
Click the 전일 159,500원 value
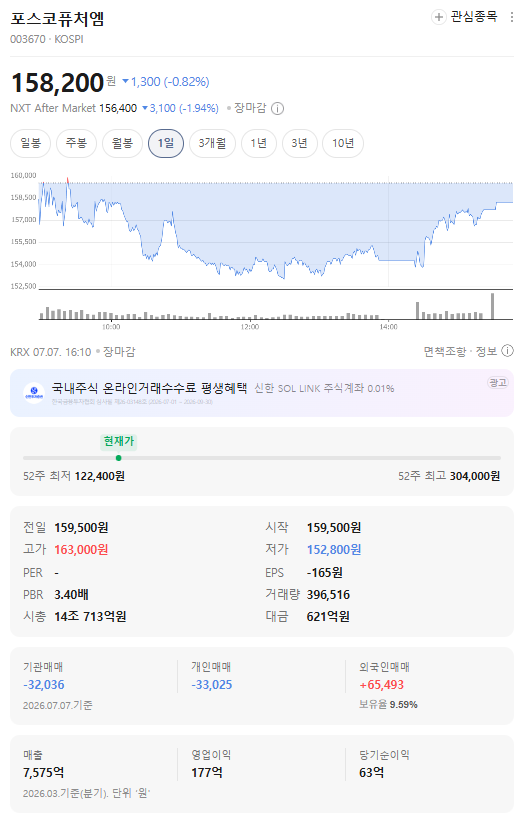[x=81, y=528]
